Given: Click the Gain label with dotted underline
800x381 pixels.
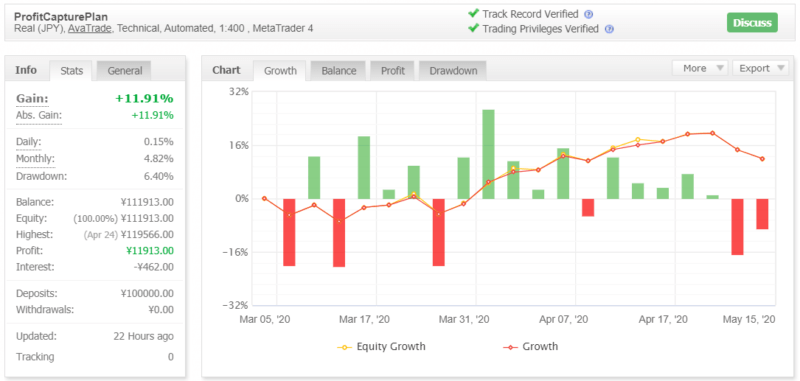Looking at the screenshot, I should 32,98.
